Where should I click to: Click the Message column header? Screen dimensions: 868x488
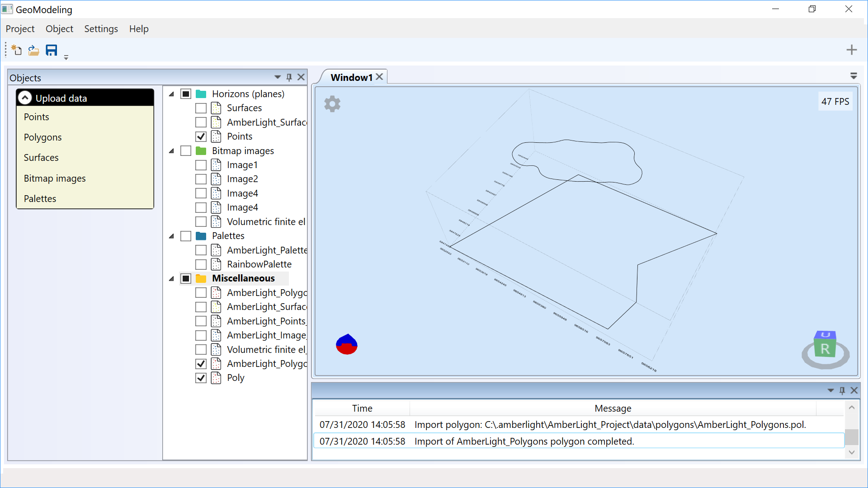613,408
